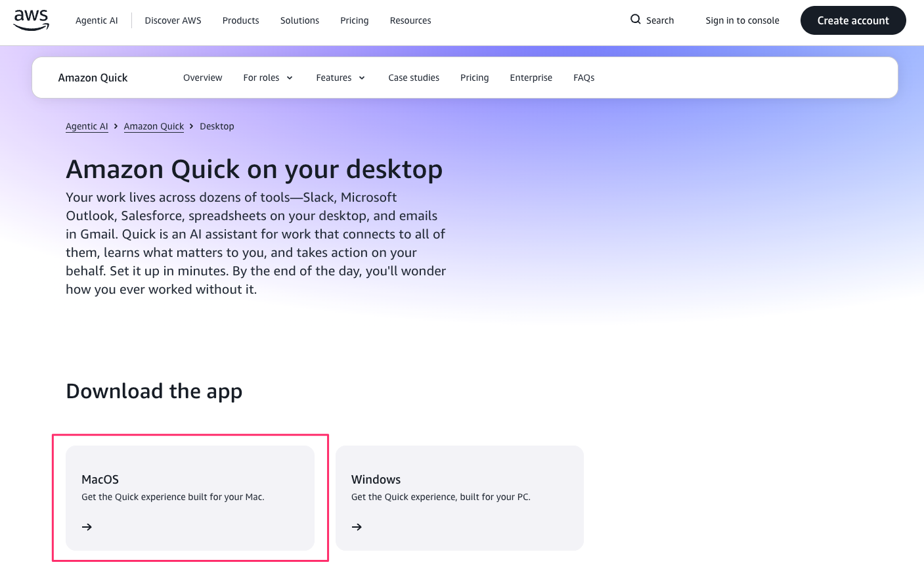Open the Solutions menu
924x575 pixels.
(x=299, y=20)
